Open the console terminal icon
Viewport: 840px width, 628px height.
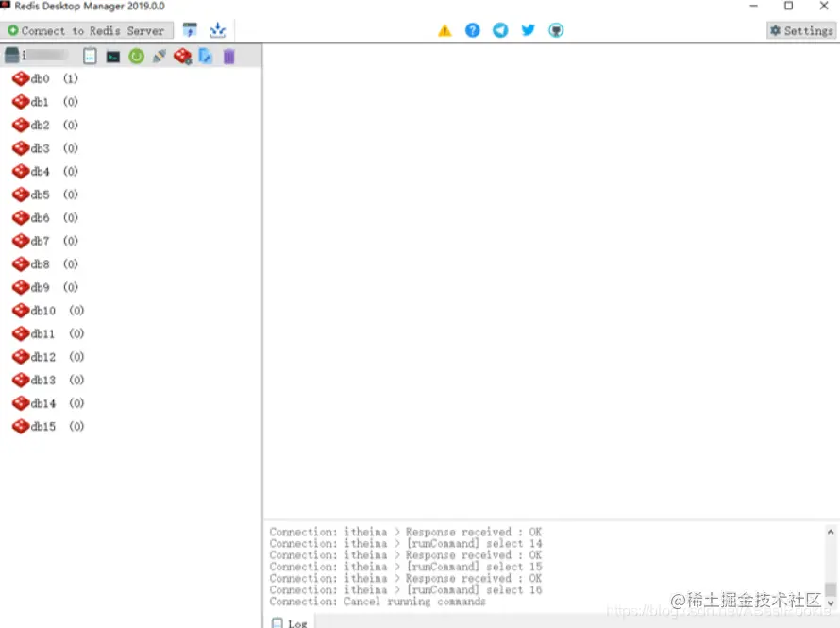pos(113,57)
